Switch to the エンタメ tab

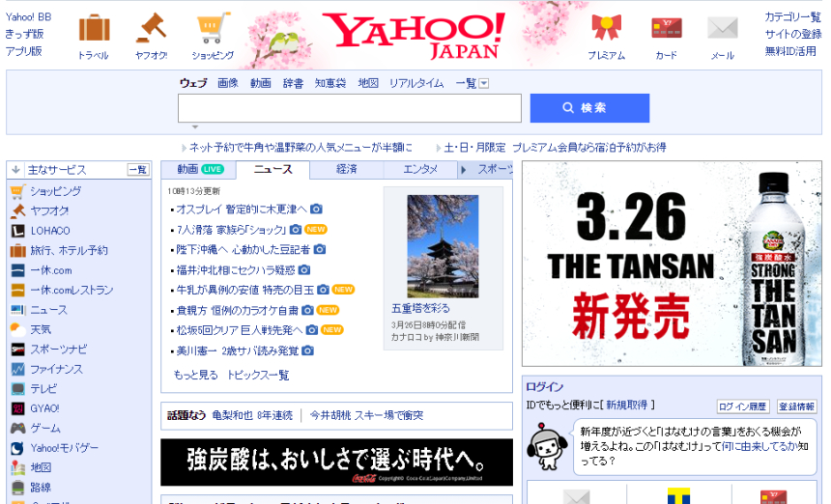[419, 170]
